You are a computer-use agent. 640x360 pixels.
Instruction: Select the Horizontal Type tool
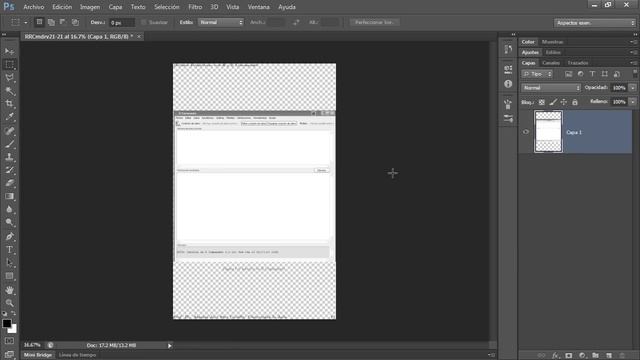click(x=9, y=249)
